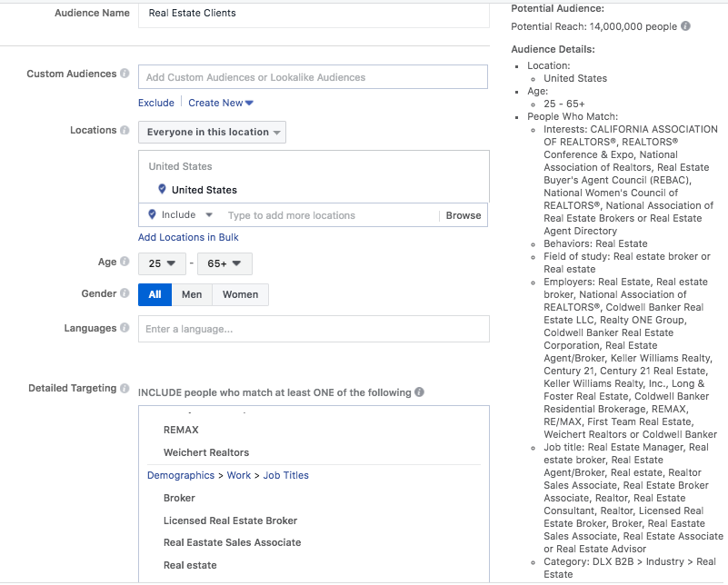Click the Enter a language field
The height and width of the screenshot is (585, 728).
coord(314,329)
